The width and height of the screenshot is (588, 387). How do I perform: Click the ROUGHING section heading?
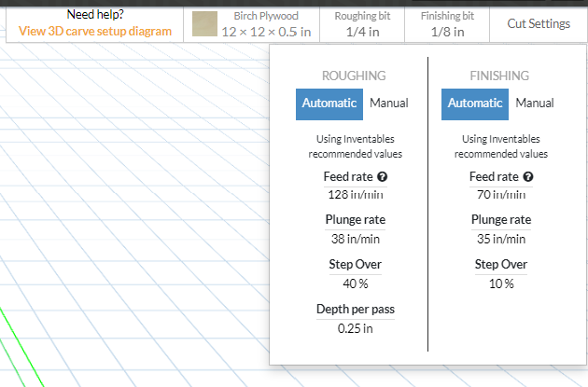(354, 76)
